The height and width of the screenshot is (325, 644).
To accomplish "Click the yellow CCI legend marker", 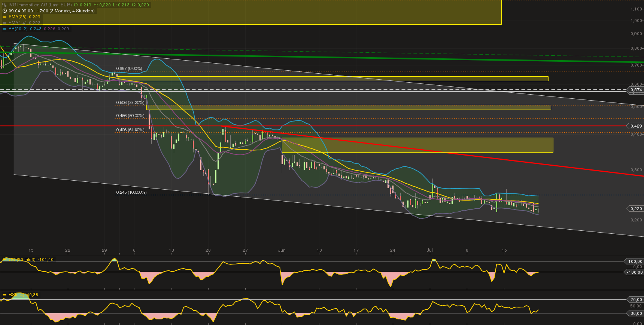I will pyautogui.click(x=5, y=260).
